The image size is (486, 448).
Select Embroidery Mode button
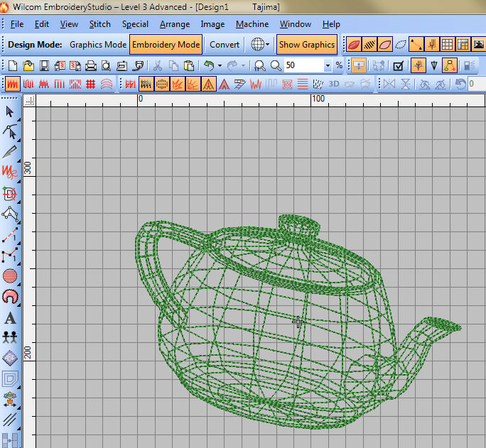(166, 44)
